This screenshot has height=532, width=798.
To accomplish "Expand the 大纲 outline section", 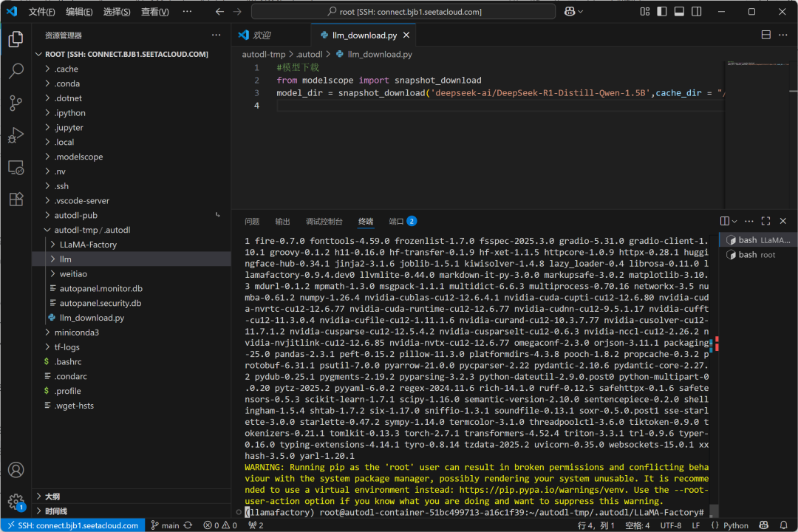I will pyautogui.click(x=132, y=497).
